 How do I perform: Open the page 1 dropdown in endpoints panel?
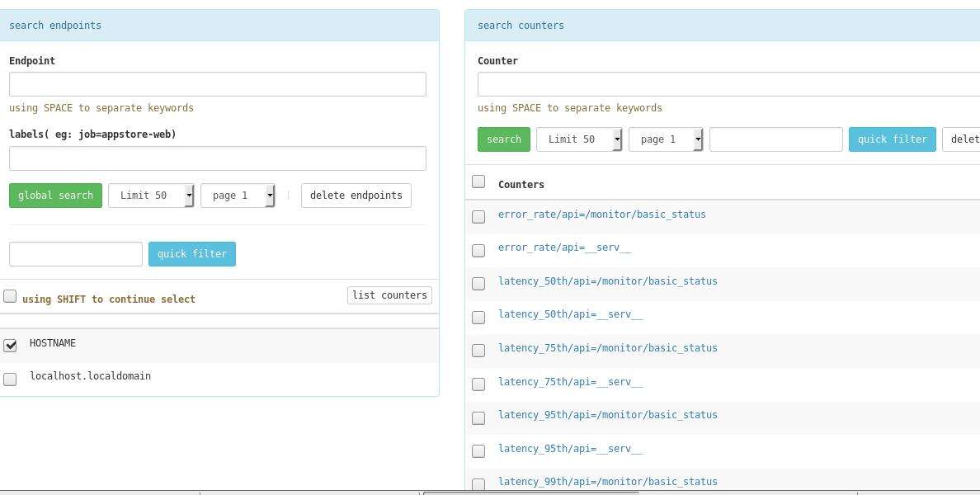click(x=238, y=196)
